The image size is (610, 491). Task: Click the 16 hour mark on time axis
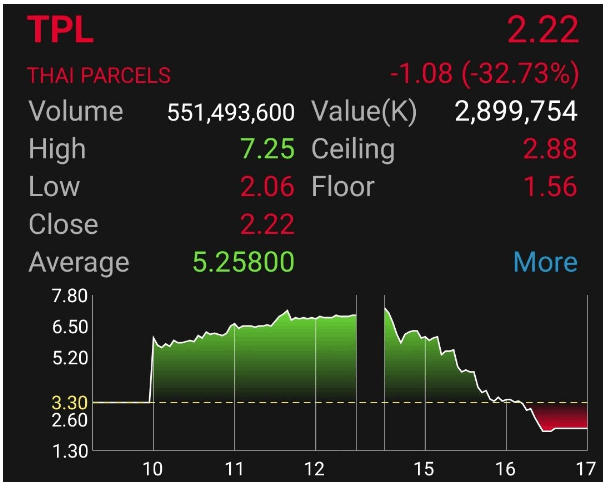[505, 469]
